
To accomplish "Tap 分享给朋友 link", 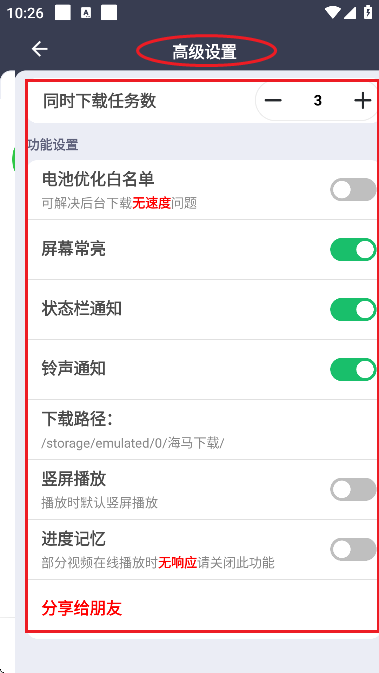I will 82,608.
